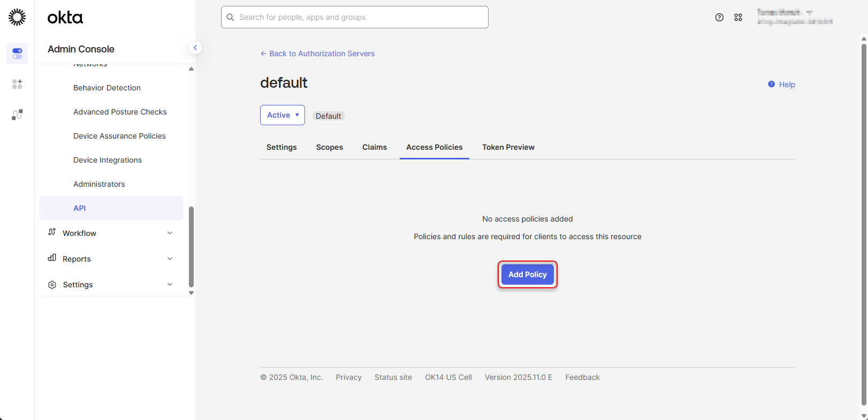This screenshot has width=868, height=420.
Task: Click the search for people, apps field
Action: pos(354,17)
